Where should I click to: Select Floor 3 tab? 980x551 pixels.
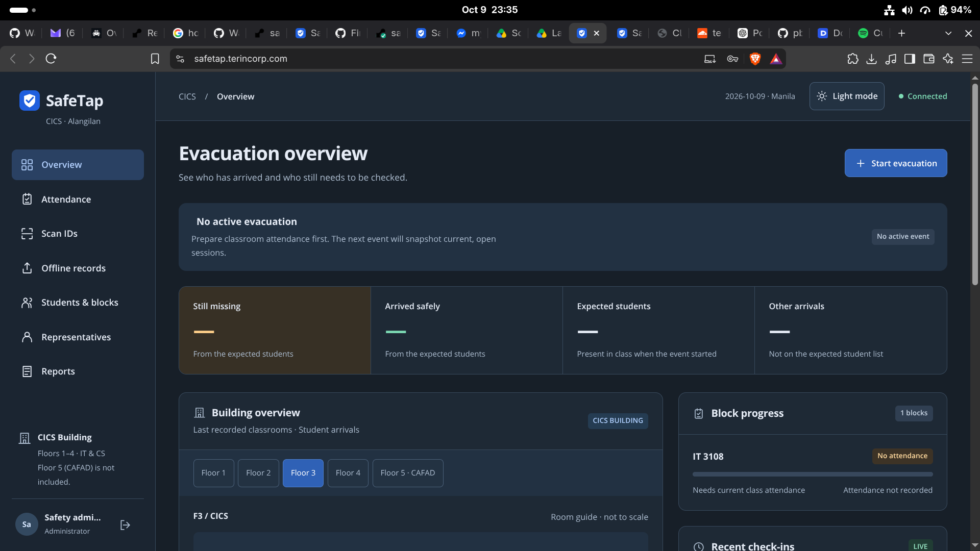pyautogui.click(x=303, y=473)
